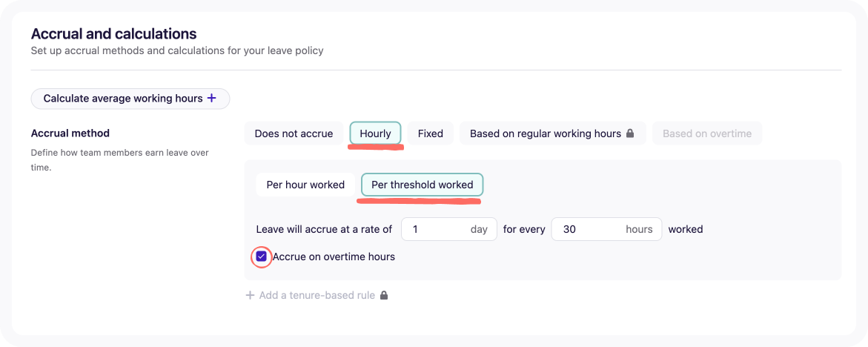This screenshot has width=868, height=347.
Task: Click the lock icon on Based on regular working hours
Action: [x=630, y=133]
